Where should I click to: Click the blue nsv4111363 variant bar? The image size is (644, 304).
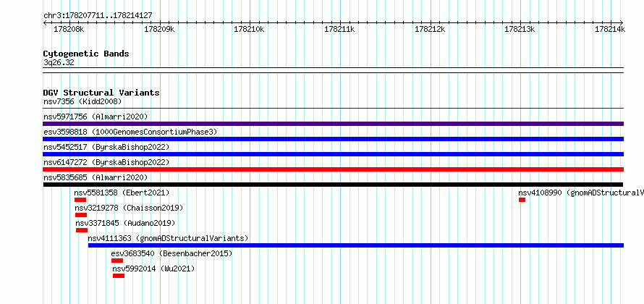pos(356,245)
